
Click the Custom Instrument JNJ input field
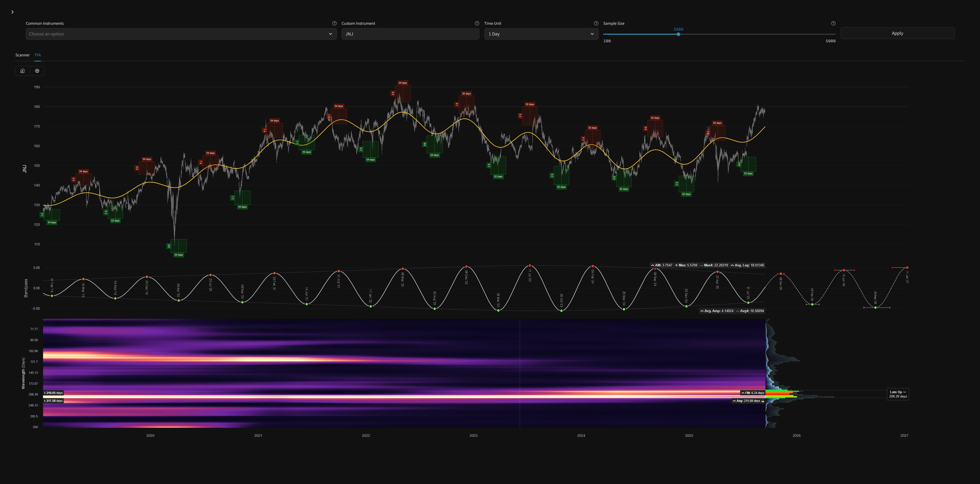click(x=410, y=34)
